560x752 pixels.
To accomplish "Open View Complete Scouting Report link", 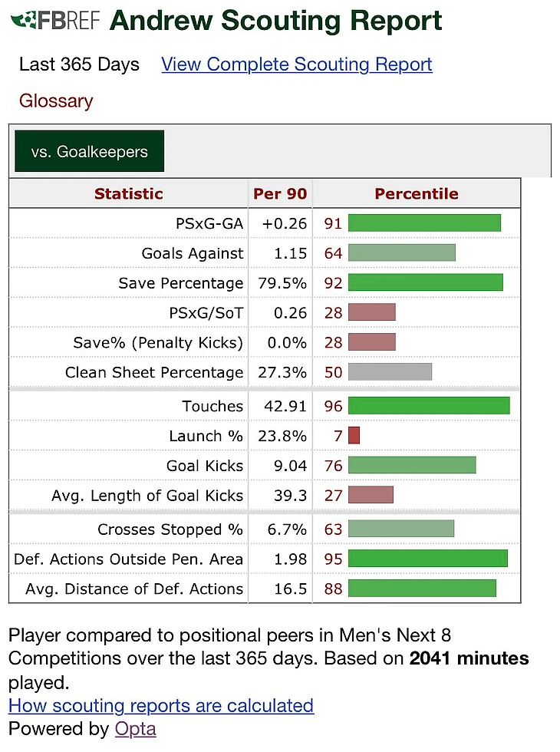I will pos(297,64).
